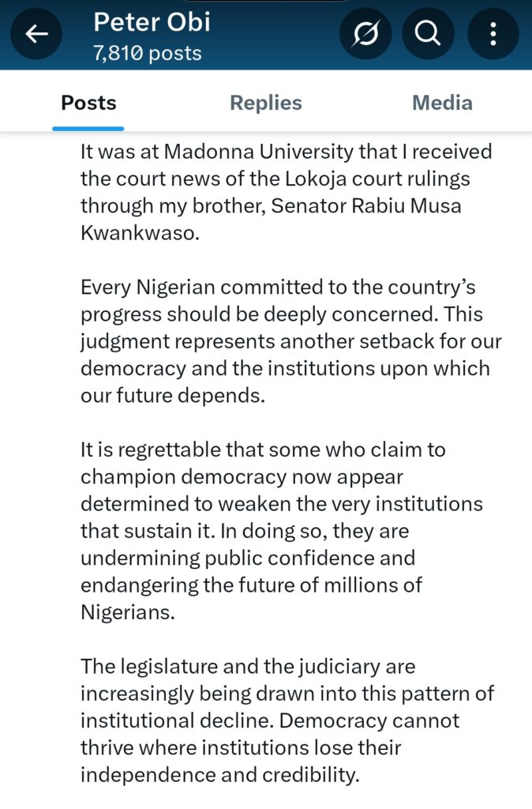
Task: Open Grok via the slashed-circle icon
Action: click(x=365, y=34)
